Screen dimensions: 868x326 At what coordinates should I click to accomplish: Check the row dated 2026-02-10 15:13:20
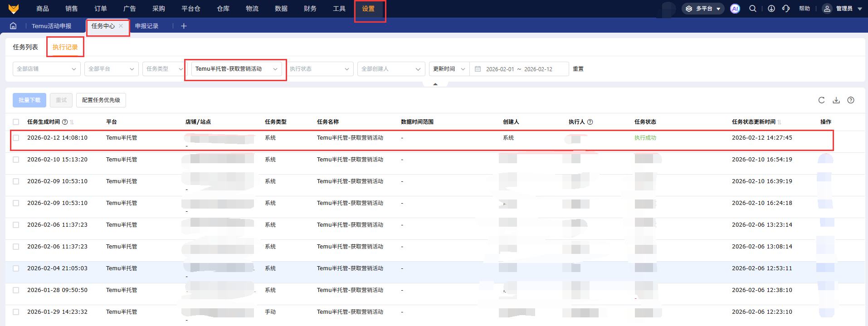click(x=16, y=160)
